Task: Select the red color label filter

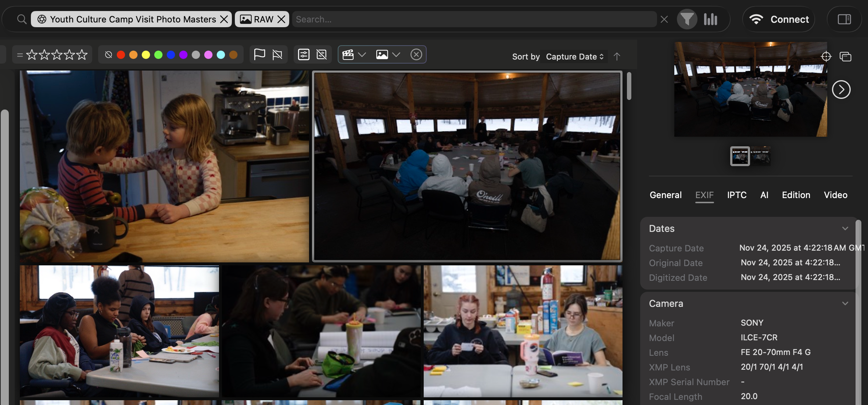Action: 121,55
